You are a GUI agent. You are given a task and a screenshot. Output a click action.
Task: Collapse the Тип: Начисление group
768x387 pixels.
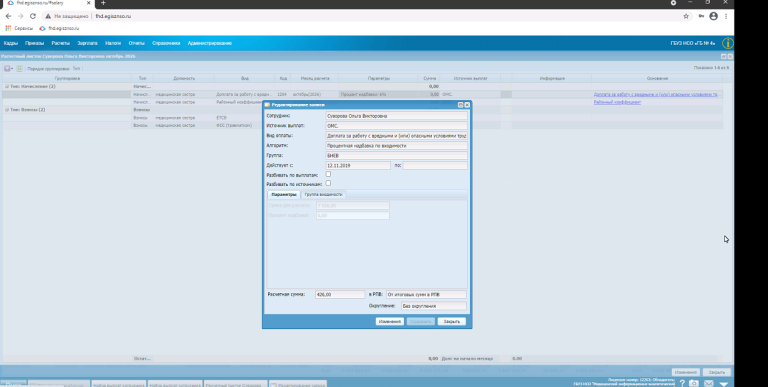7,86
